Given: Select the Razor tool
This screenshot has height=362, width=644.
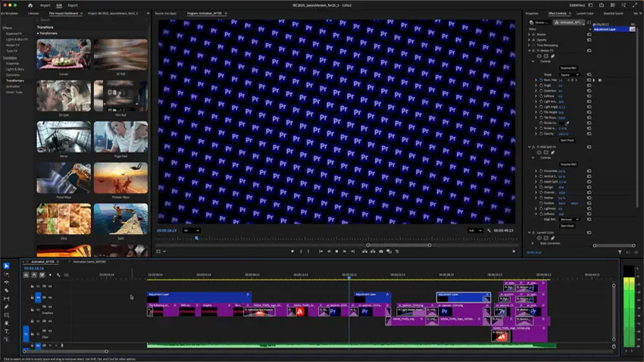Looking at the screenshot, I should [6, 291].
